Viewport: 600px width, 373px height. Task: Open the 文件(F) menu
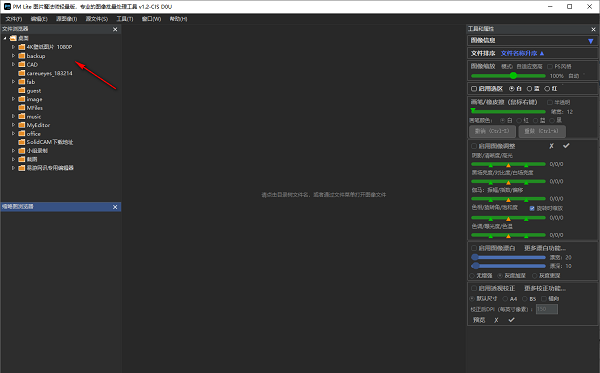pyautogui.click(x=14, y=19)
